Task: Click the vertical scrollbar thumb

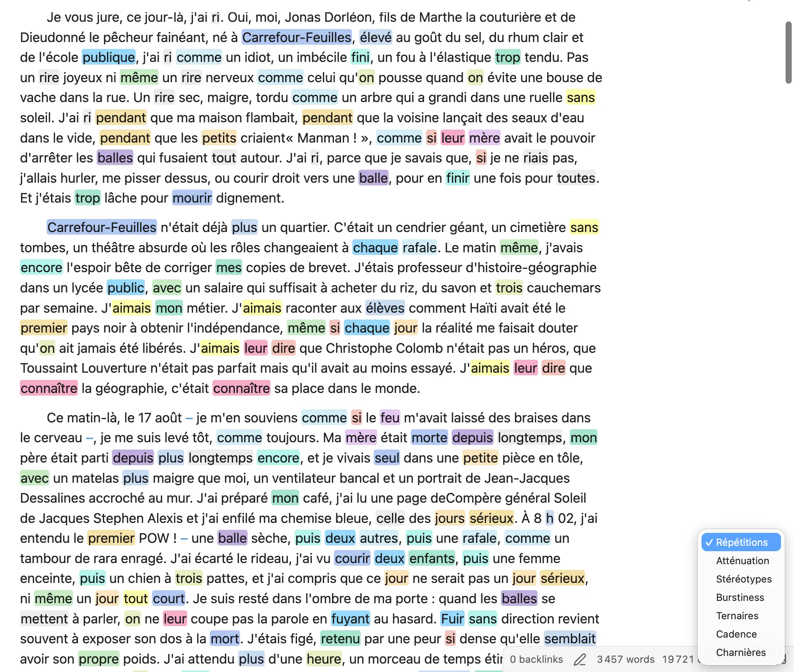Action: (788, 52)
